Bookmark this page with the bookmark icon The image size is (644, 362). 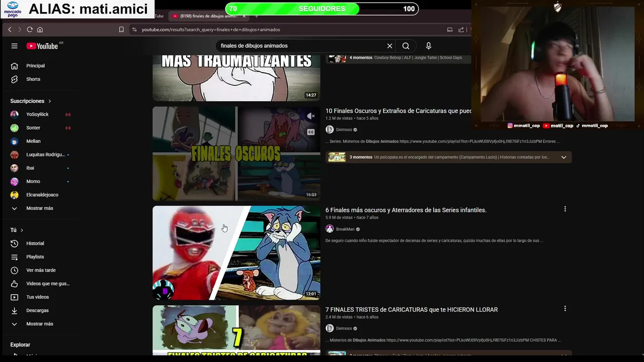coord(121,30)
